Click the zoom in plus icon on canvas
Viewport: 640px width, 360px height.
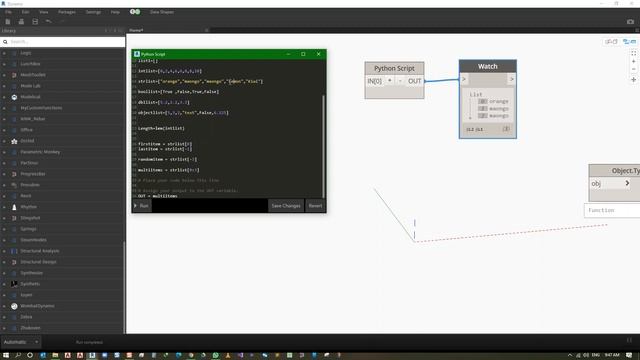click(x=633, y=61)
